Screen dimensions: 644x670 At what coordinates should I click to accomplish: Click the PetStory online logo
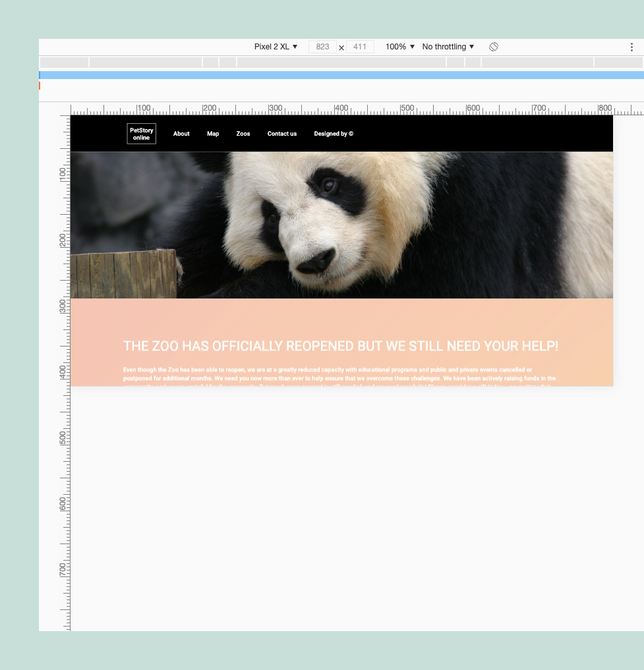pyautogui.click(x=141, y=133)
